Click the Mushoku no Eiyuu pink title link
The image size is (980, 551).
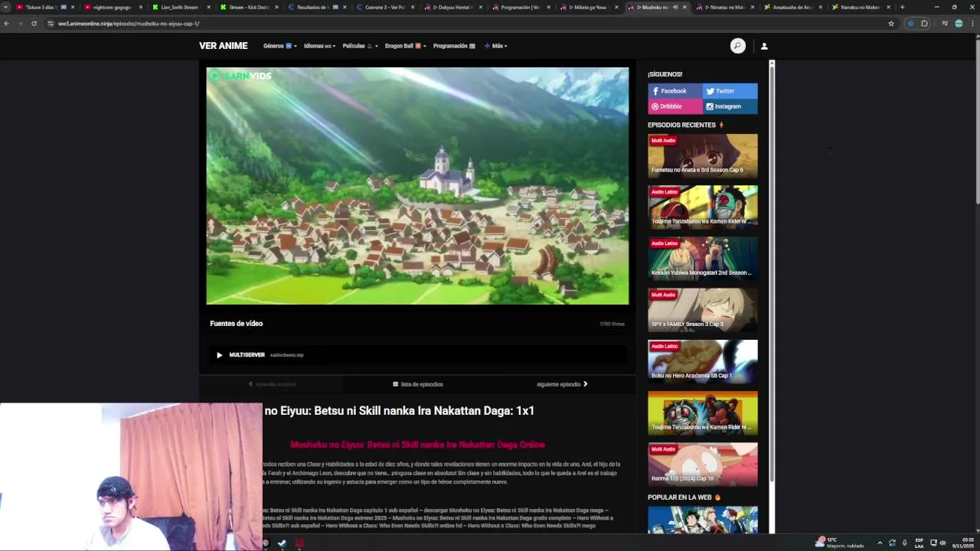[417, 445]
